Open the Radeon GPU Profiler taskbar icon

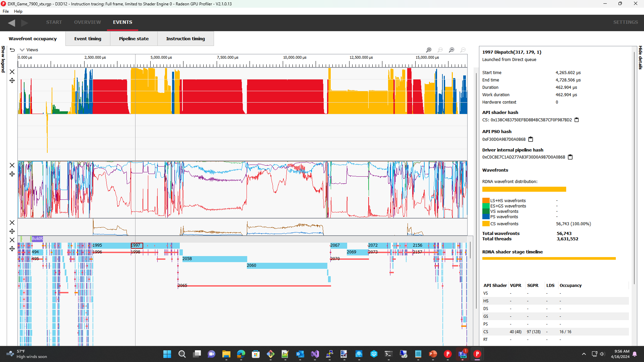477,354
